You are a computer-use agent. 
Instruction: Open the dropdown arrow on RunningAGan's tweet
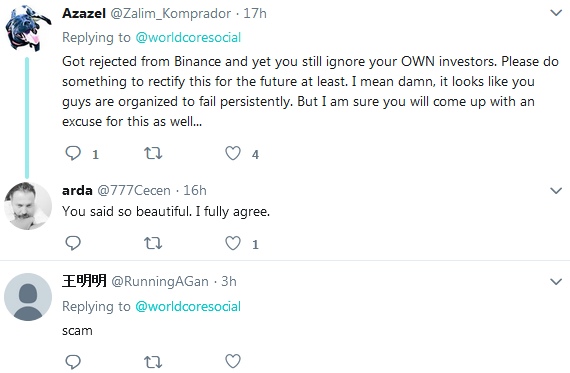click(x=556, y=281)
